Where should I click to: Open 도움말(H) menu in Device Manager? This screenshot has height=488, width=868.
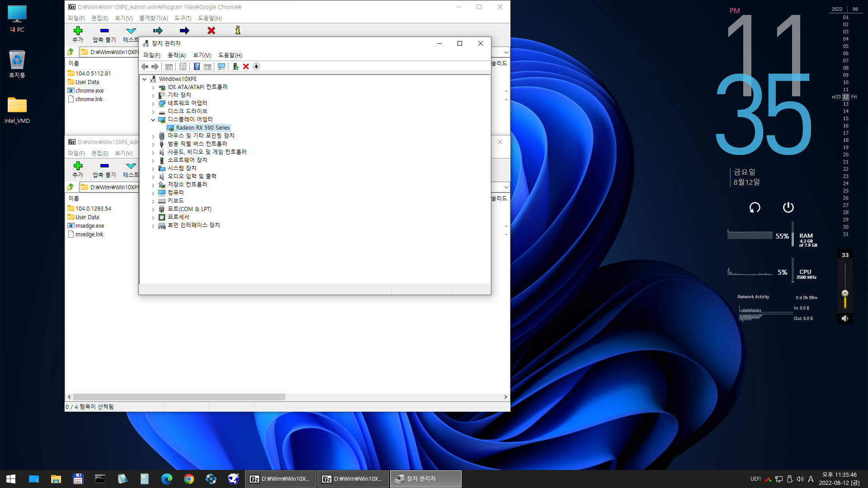[x=230, y=55]
